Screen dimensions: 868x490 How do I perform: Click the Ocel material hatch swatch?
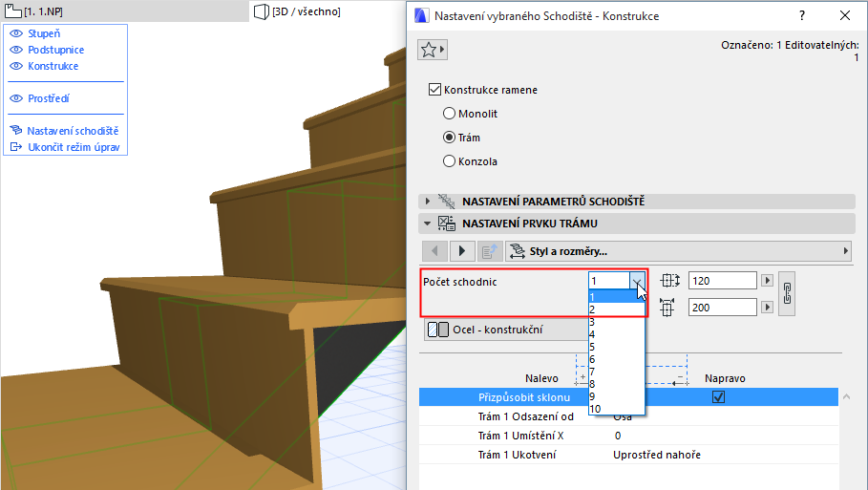point(438,330)
